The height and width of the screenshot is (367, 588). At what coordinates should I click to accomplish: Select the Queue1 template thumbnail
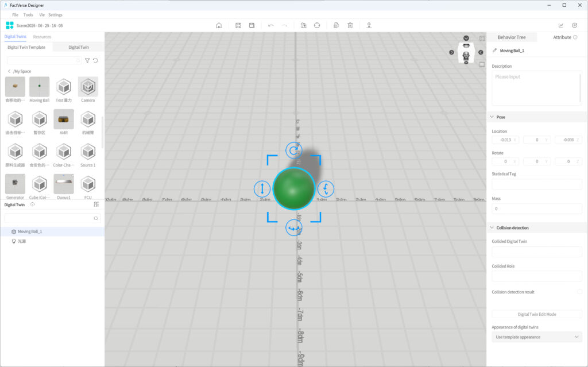64,184
